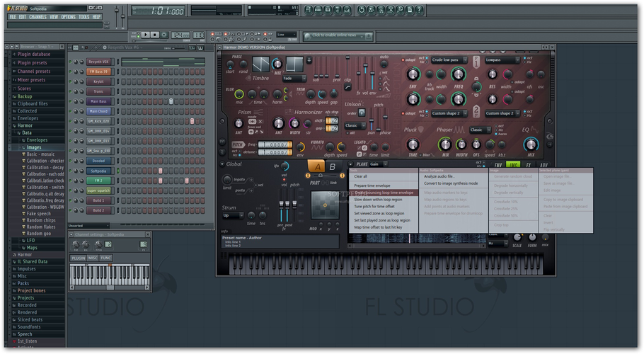The width and height of the screenshot is (644, 354).
Task: Click the third view shortcut icon in top toolbar
Action: pos(328,10)
